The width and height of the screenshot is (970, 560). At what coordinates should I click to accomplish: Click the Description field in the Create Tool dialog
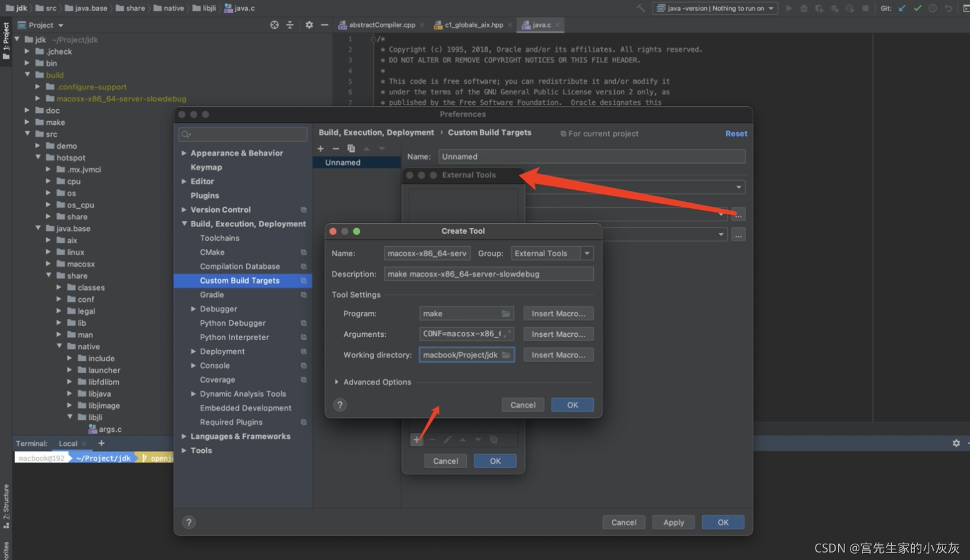click(x=489, y=274)
